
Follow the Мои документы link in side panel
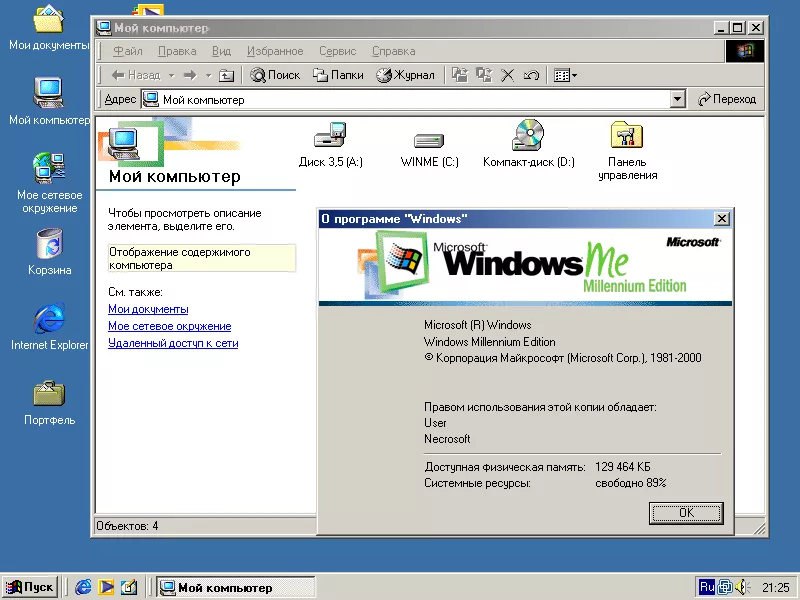(x=148, y=309)
